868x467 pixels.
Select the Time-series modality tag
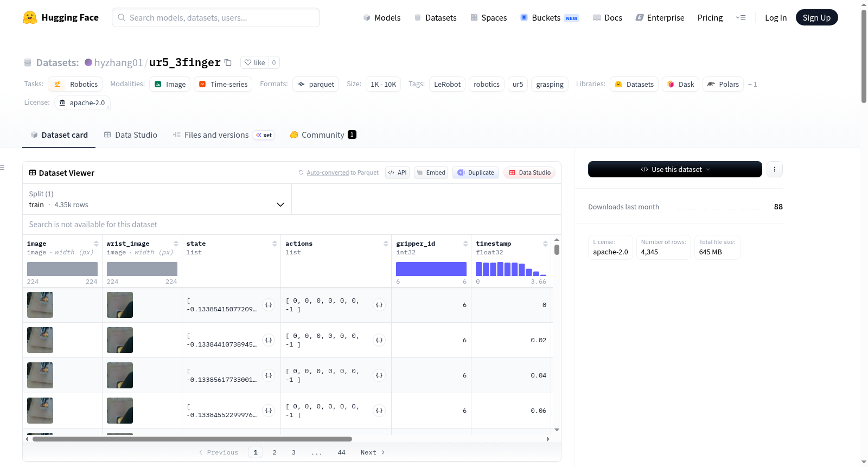(223, 84)
